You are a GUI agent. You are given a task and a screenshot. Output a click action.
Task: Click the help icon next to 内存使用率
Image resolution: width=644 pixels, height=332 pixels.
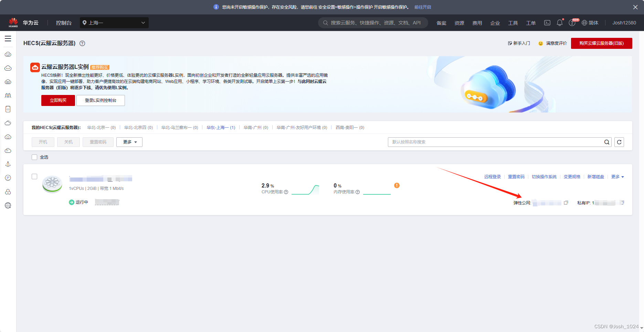point(358,192)
